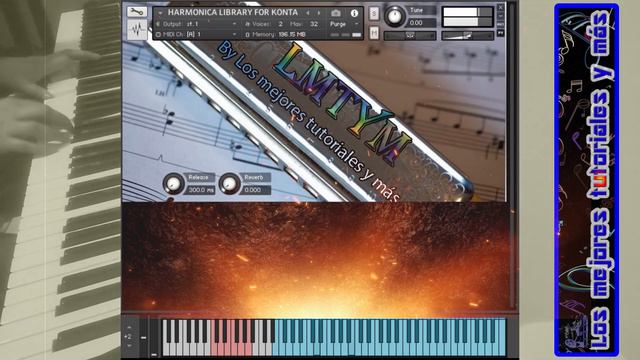Click the Max voices value 32
The height and width of the screenshot is (360, 640).
[x=313, y=24]
